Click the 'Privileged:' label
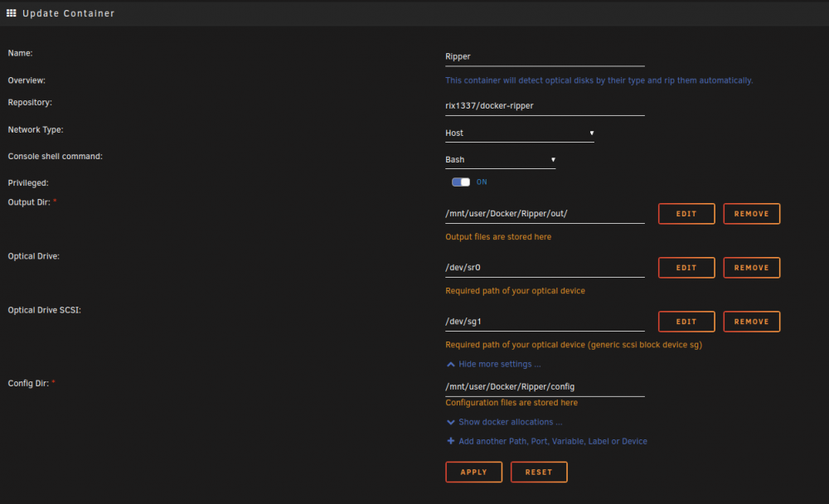 pyautogui.click(x=28, y=183)
